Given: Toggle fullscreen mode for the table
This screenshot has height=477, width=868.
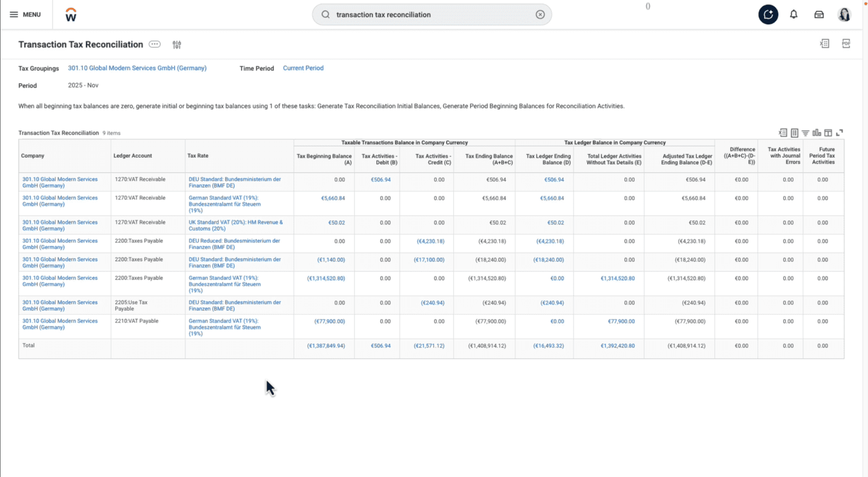Looking at the screenshot, I should pos(839,133).
